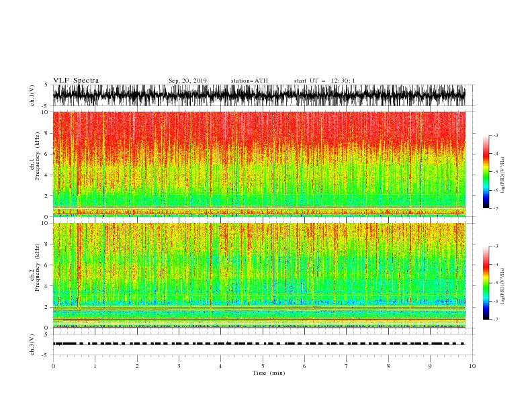The image size is (532, 411).
Task: Click the 'VLF Spectra' title text
Action: 76,81
